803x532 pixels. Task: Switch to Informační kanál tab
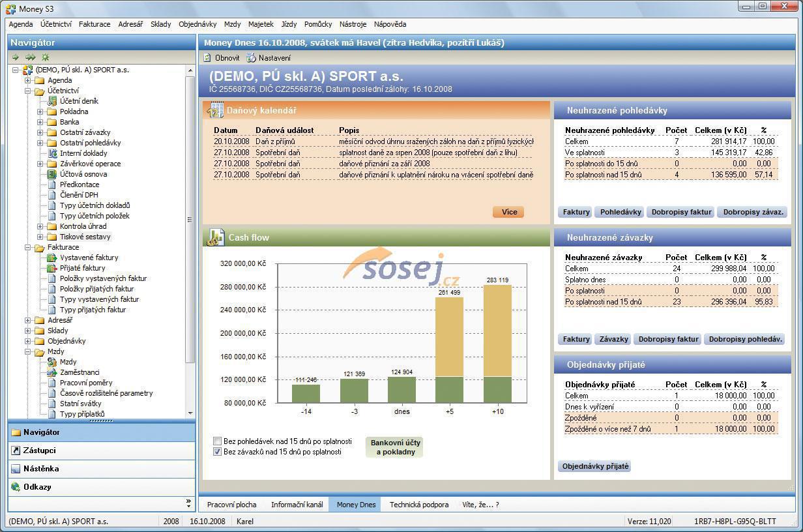pyautogui.click(x=297, y=505)
